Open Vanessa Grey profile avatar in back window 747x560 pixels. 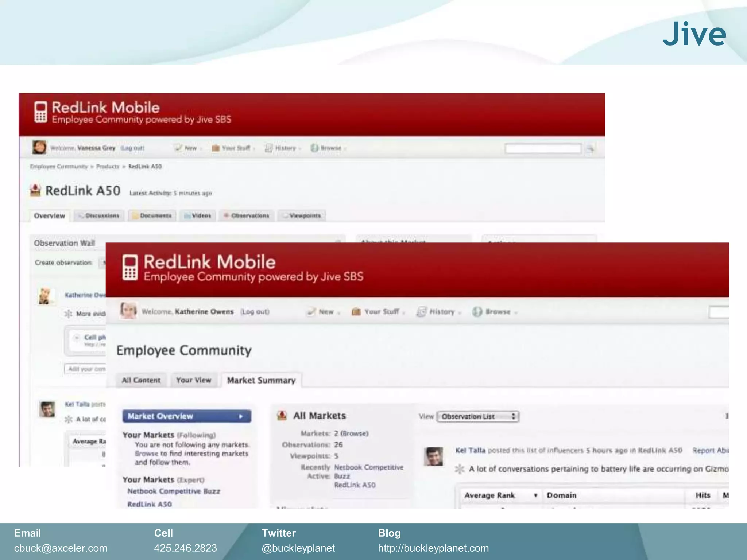click(x=39, y=147)
